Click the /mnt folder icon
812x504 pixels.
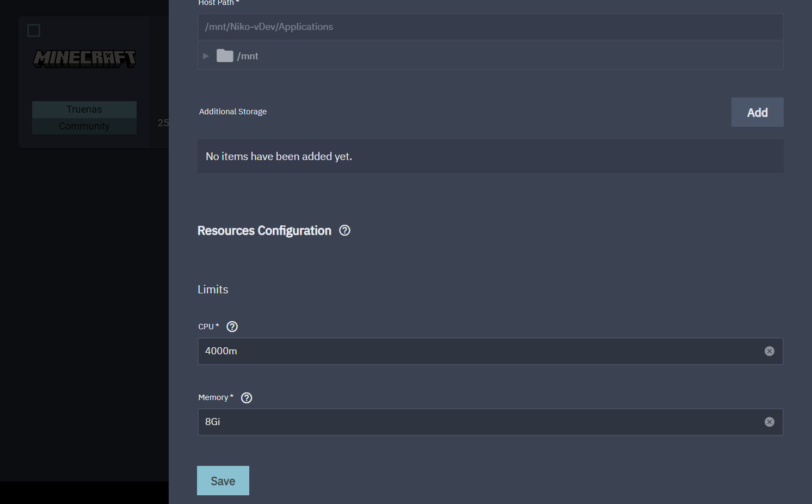click(225, 56)
